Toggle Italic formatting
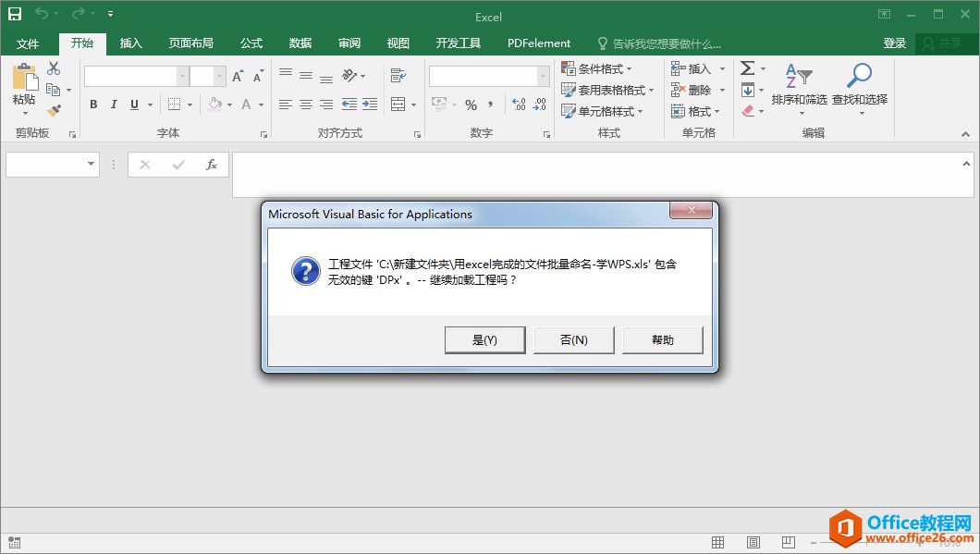980x554 pixels. [114, 105]
